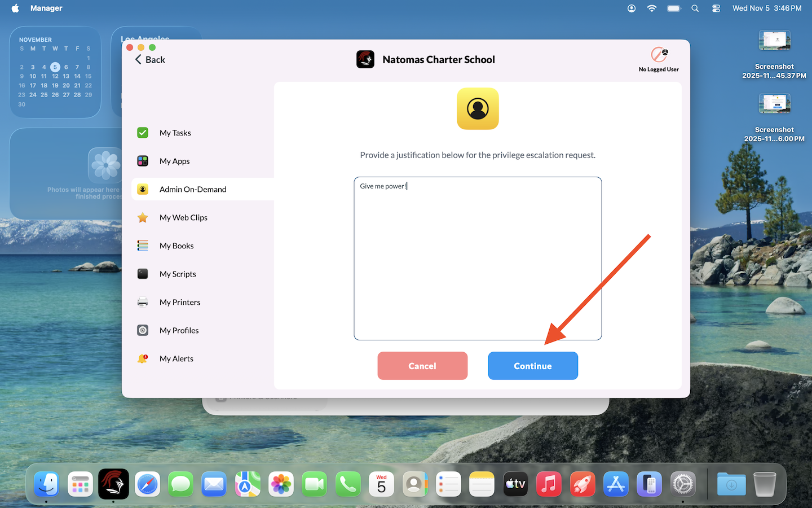The width and height of the screenshot is (812, 508).
Task: Open the Phone app from the Dock
Action: [x=348, y=484]
